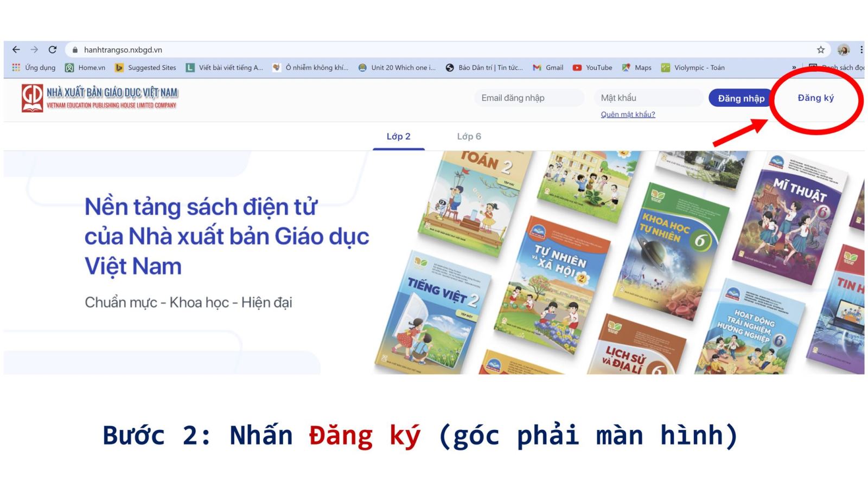This screenshot has width=868, height=488.
Task: Select the Tiếng Việt 2 book cover
Action: coord(434,314)
